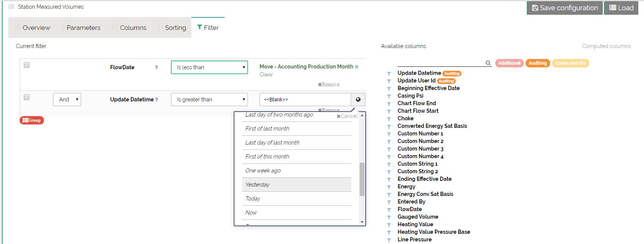Switch to the Columns tab
The height and width of the screenshot is (244, 644).
point(133,28)
